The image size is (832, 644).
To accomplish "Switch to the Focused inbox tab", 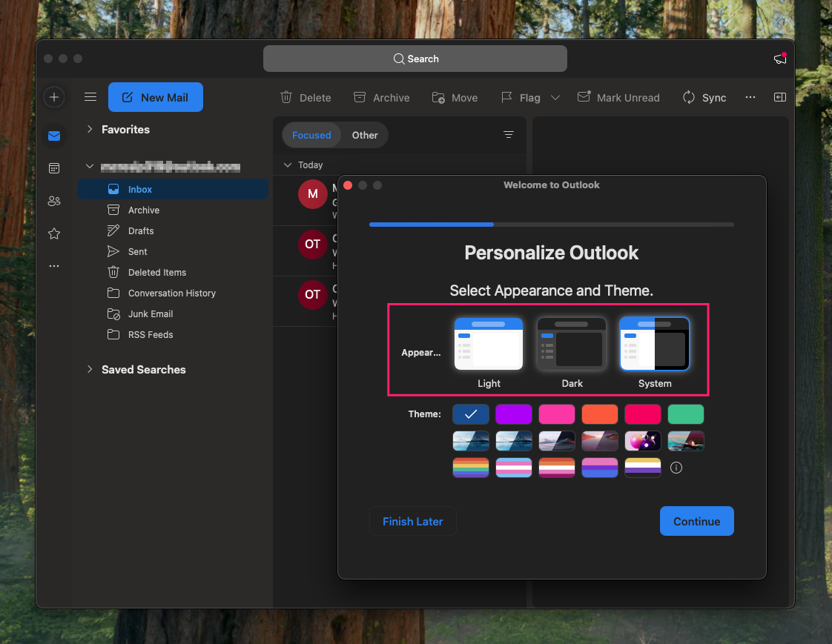I will pos(311,135).
